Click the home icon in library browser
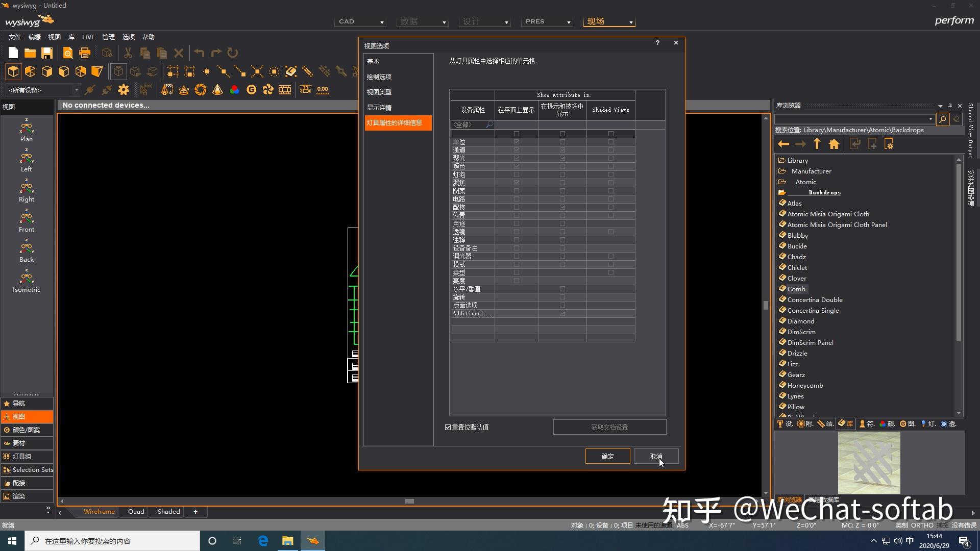The height and width of the screenshot is (551, 980). [834, 144]
